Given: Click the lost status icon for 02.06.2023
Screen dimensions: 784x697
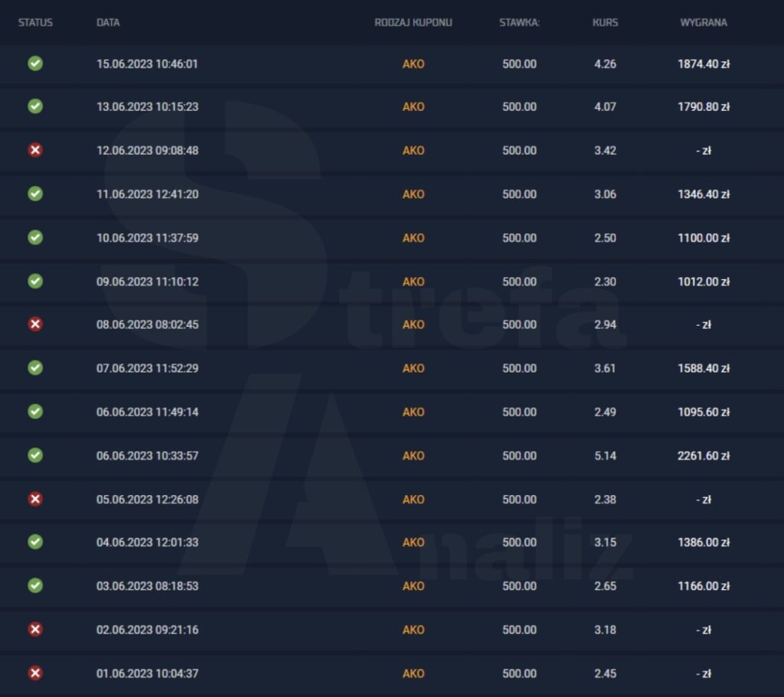Looking at the screenshot, I should coord(35,630).
